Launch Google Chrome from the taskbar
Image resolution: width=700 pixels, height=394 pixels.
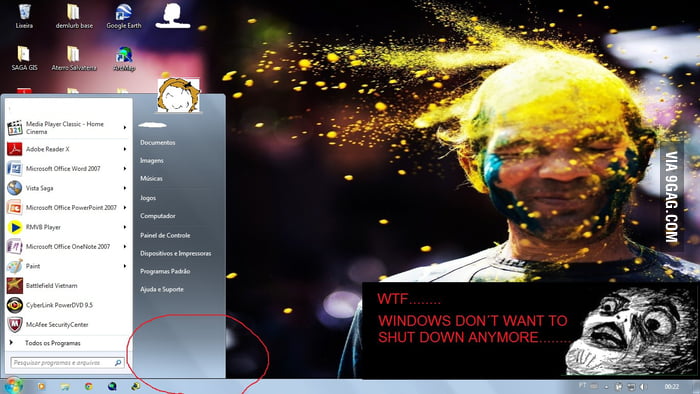pos(89,386)
